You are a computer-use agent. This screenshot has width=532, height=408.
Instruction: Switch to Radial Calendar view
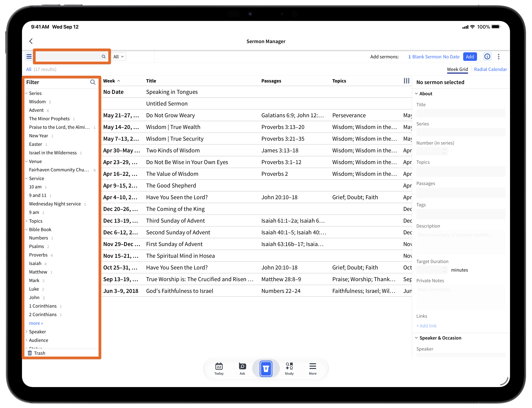point(490,69)
